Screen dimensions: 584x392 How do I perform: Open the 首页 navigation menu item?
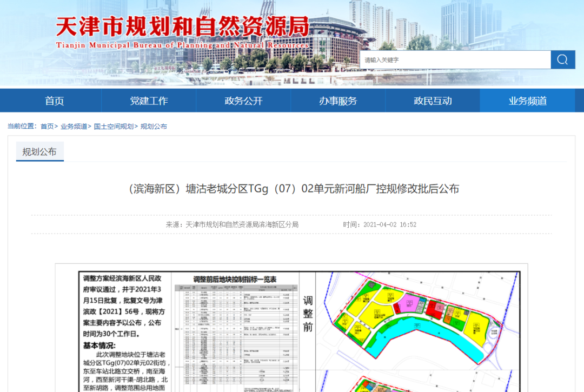[x=55, y=101]
